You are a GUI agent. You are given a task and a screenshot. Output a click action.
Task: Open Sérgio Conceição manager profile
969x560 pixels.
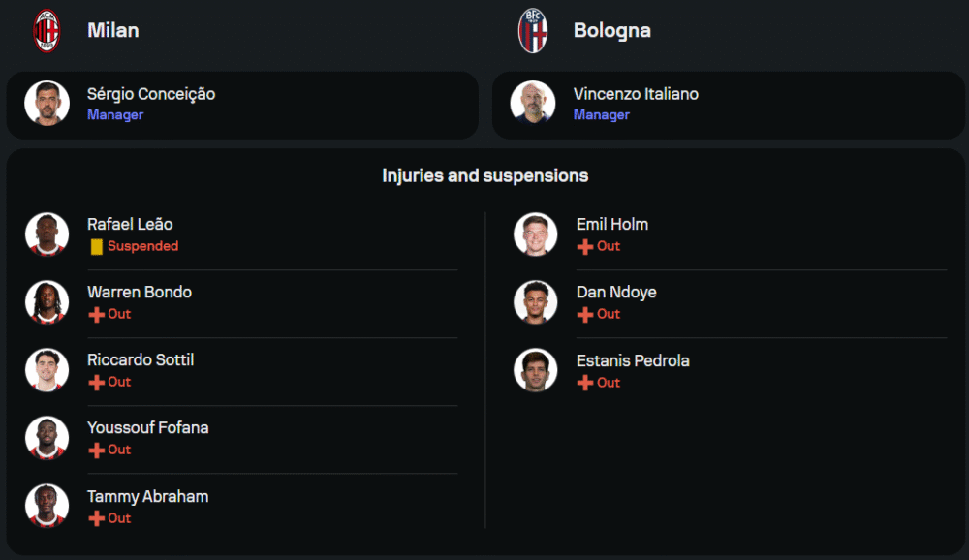(x=151, y=94)
